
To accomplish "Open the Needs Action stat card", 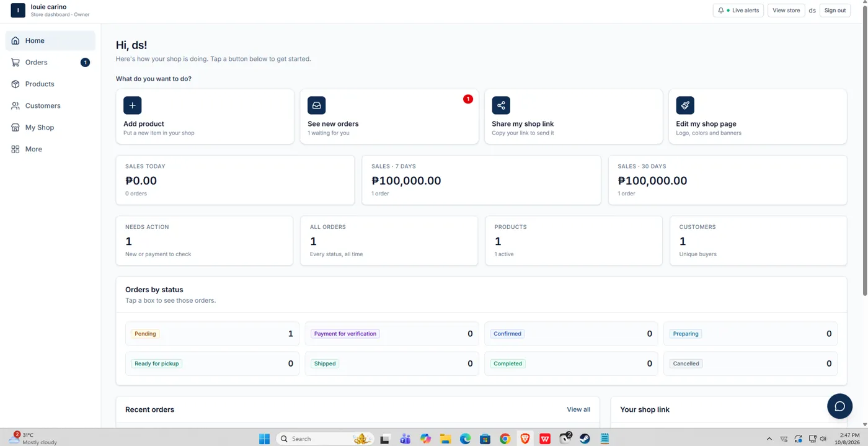I will point(205,241).
